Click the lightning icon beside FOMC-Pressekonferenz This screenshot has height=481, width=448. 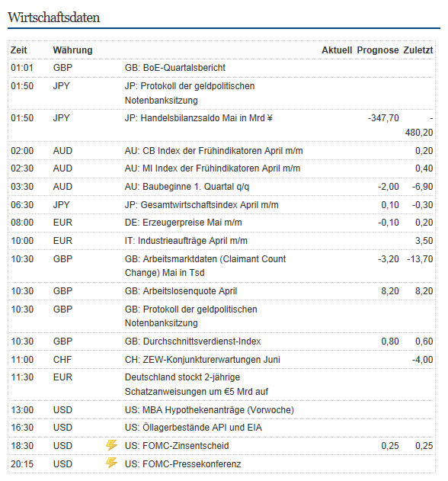pos(111,463)
